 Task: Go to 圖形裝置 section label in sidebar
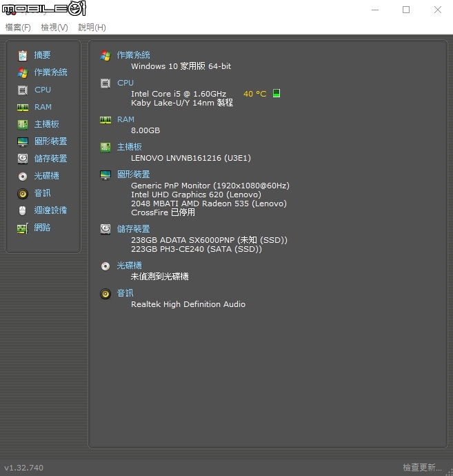tap(50, 141)
